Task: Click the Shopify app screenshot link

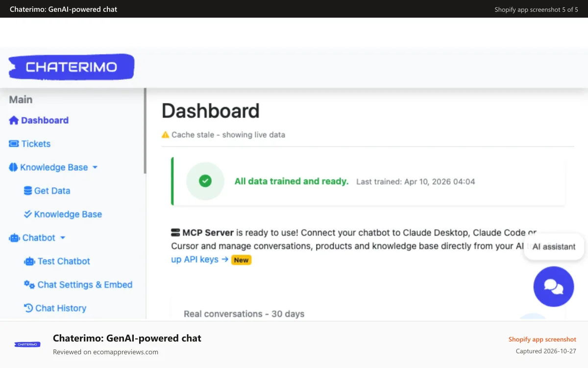Action: 542,340
